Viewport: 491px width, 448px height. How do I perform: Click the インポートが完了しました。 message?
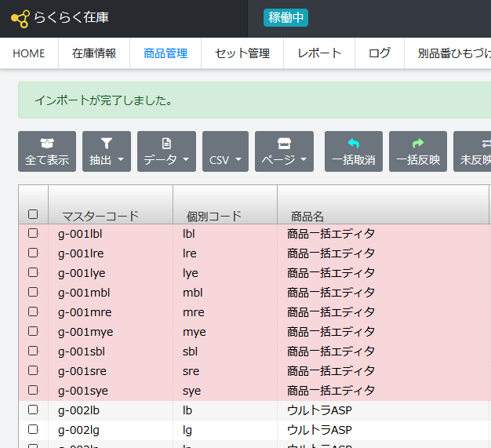tap(104, 100)
